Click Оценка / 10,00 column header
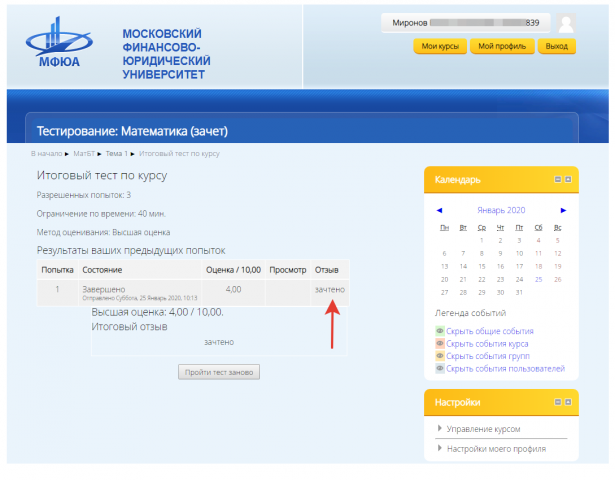Image resolution: width=615 pixels, height=480 pixels. click(x=233, y=270)
